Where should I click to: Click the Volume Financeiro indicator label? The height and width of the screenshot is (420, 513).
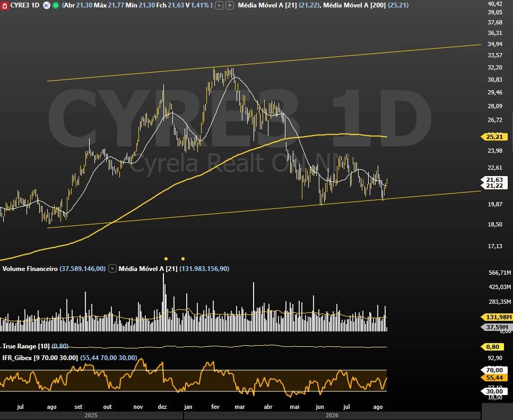coord(30,268)
